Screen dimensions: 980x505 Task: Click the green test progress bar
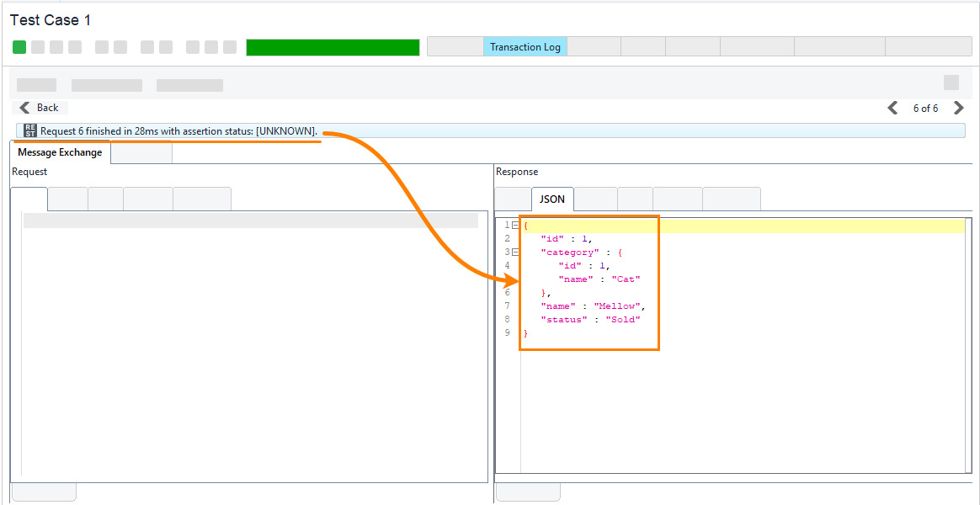point(333,47)
